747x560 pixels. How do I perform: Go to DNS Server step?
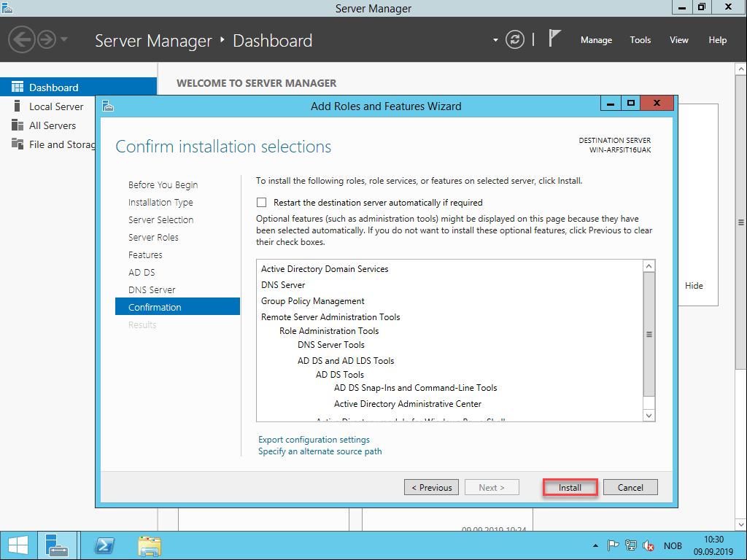click(x=152, y=289)
